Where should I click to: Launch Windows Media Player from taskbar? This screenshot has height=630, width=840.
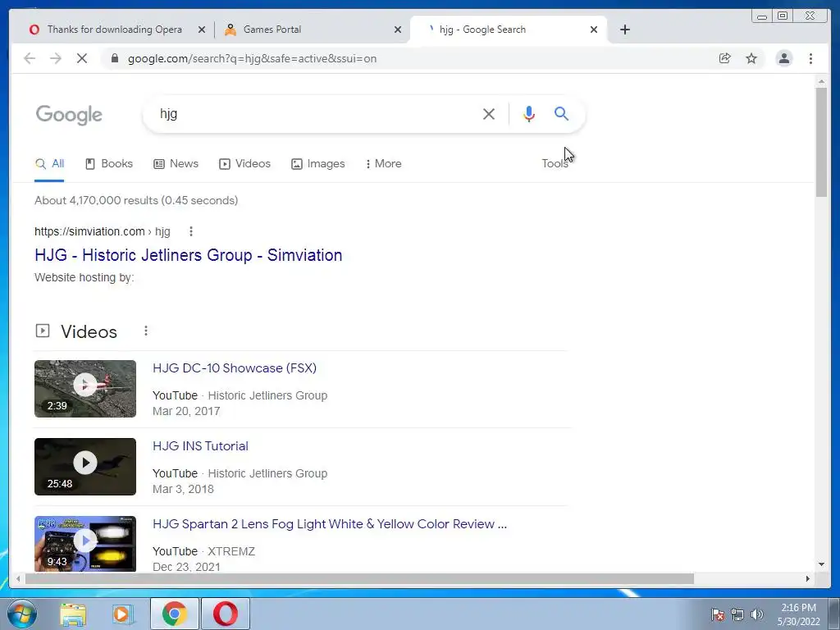tap(123, 614)
